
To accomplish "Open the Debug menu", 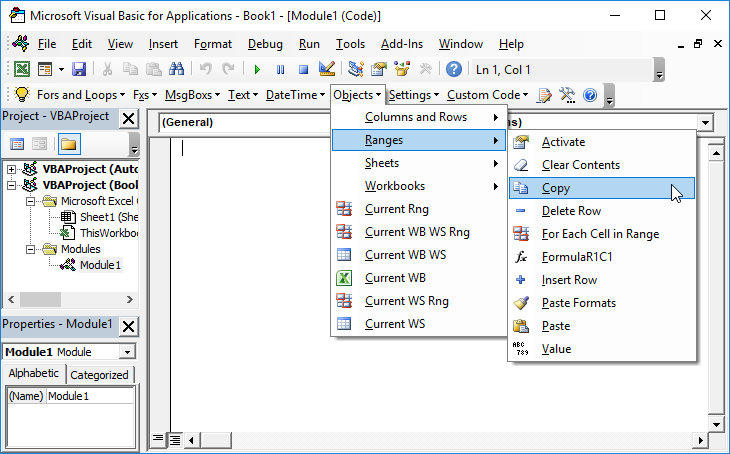I will pos(265,44).
